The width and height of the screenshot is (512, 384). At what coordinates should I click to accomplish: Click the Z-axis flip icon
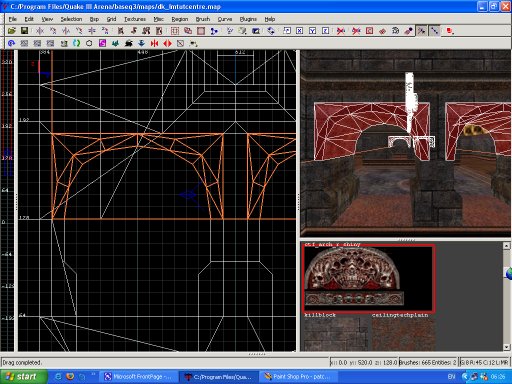tap(92, 31)
